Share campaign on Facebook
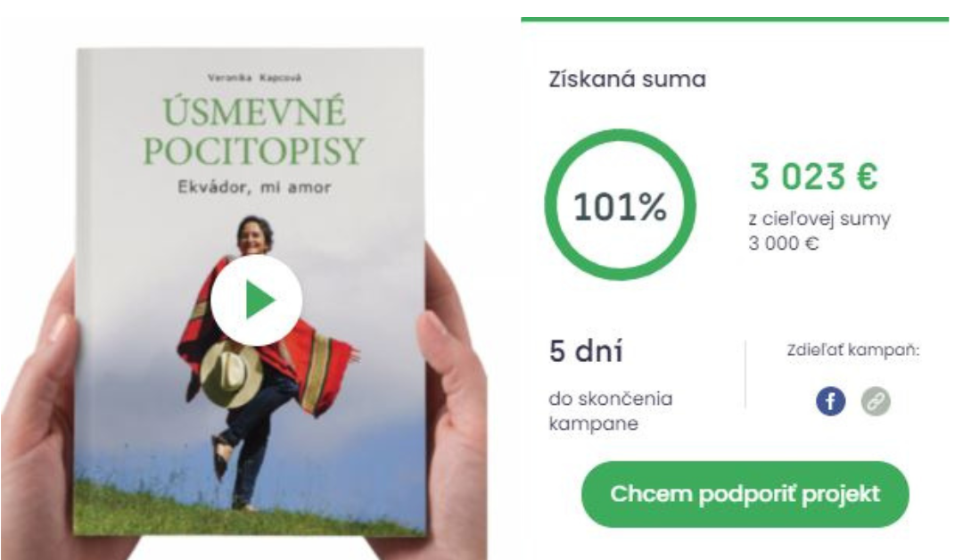Viewport: 963px width, 560px height. [x=830, y=401]
